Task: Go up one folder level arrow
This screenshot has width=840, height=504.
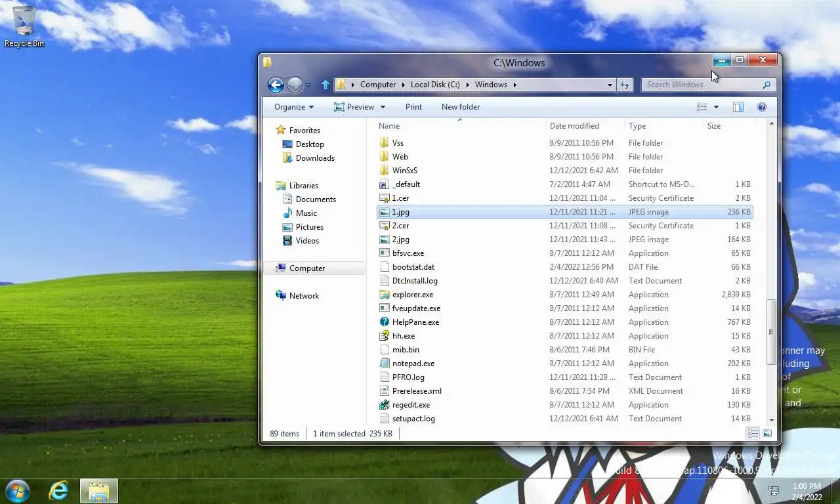Action: pos(325,85)
